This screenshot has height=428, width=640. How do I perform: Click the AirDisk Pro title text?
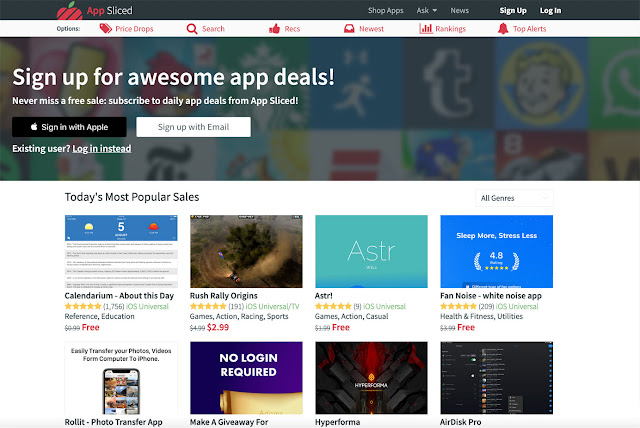point(461,422)
